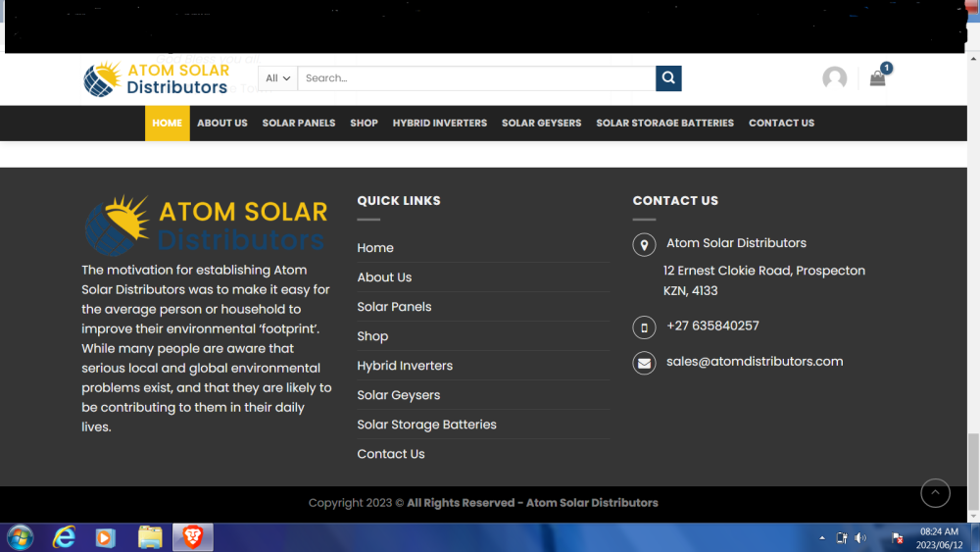Click the 12 Ernest Clokie Road address text

763,280
